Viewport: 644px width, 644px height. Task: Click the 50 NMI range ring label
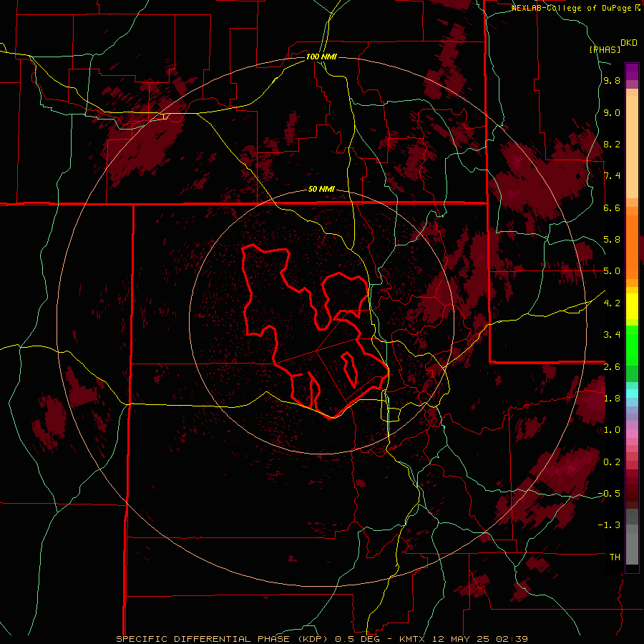321,190
